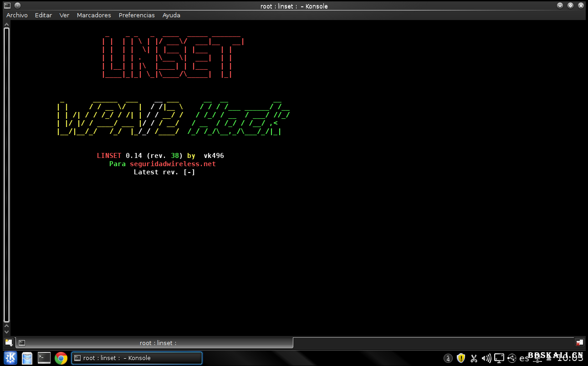Launch the file manager from taskbar
Viewport: 588px width, 366px height.
[27, 358]
